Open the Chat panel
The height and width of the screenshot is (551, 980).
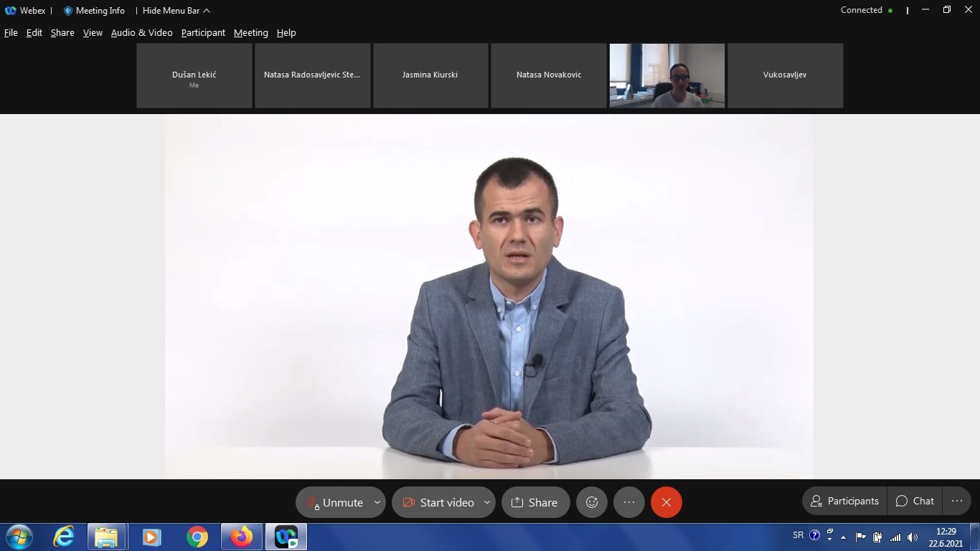tap(915, 501)
